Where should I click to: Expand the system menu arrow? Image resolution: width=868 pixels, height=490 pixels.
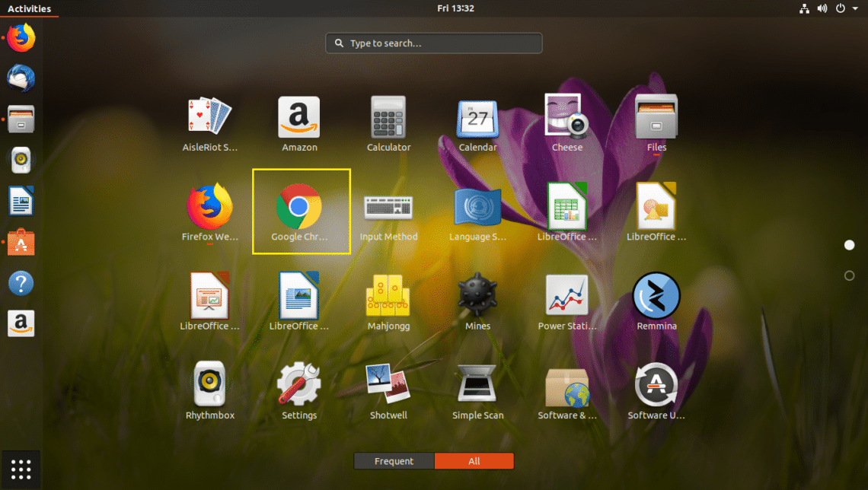(855, 9)
